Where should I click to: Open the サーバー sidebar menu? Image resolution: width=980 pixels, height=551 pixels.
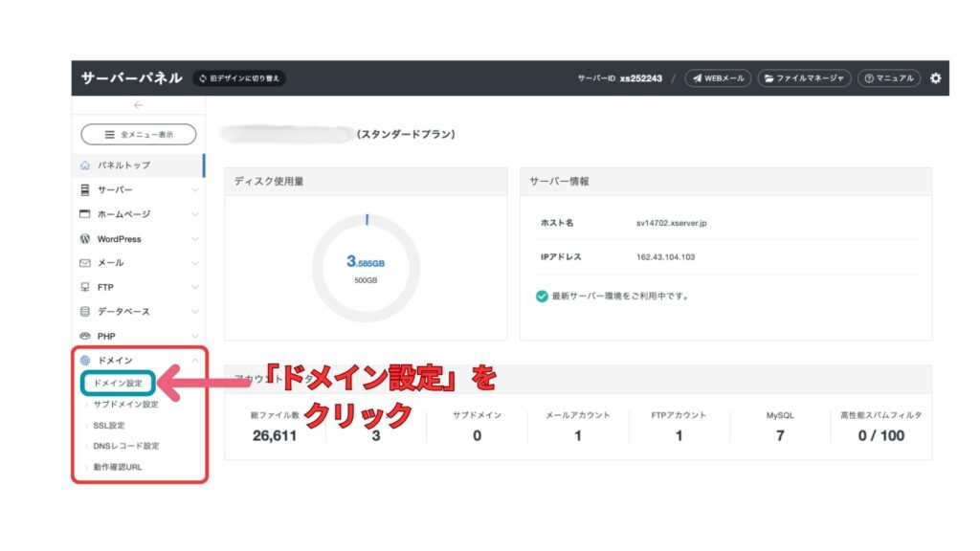[138, 189]
